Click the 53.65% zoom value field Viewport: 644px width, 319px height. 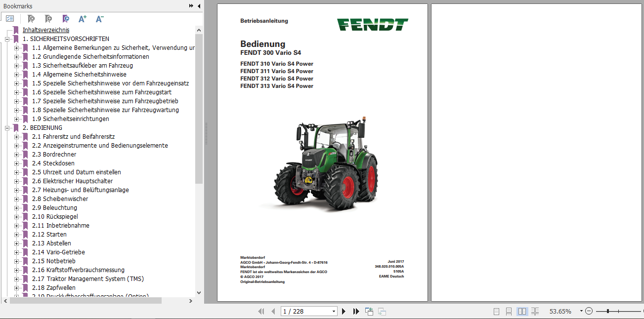pos(560,311)
